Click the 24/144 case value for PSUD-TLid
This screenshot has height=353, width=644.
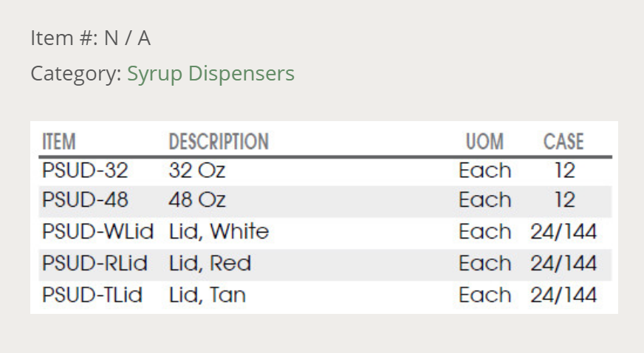pos(563,295)
